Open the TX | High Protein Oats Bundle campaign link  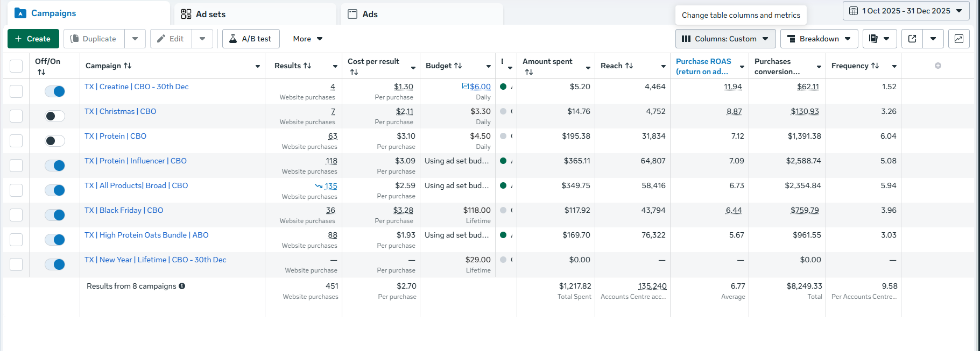146,235
